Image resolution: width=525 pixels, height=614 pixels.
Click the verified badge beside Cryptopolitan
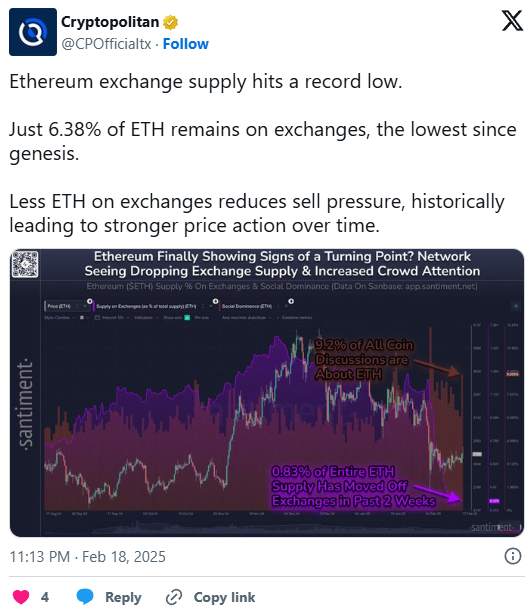coord(170,22)
